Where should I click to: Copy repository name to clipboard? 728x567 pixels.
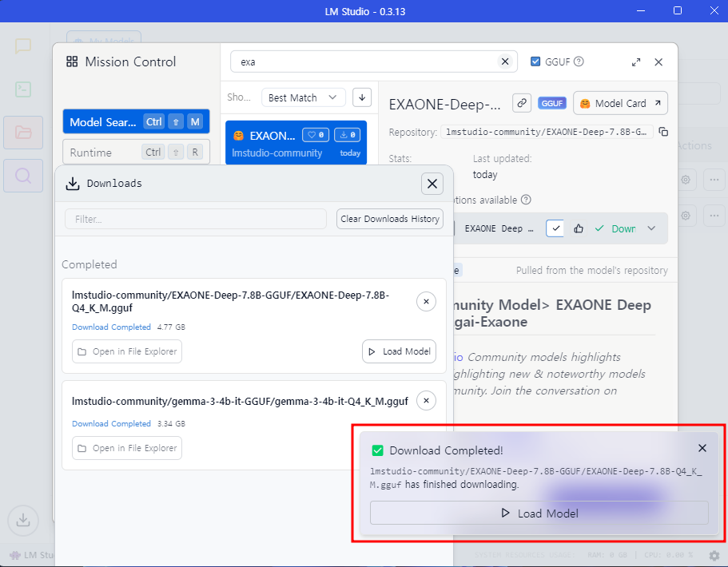pyautogui.click(x=663, y=132)
